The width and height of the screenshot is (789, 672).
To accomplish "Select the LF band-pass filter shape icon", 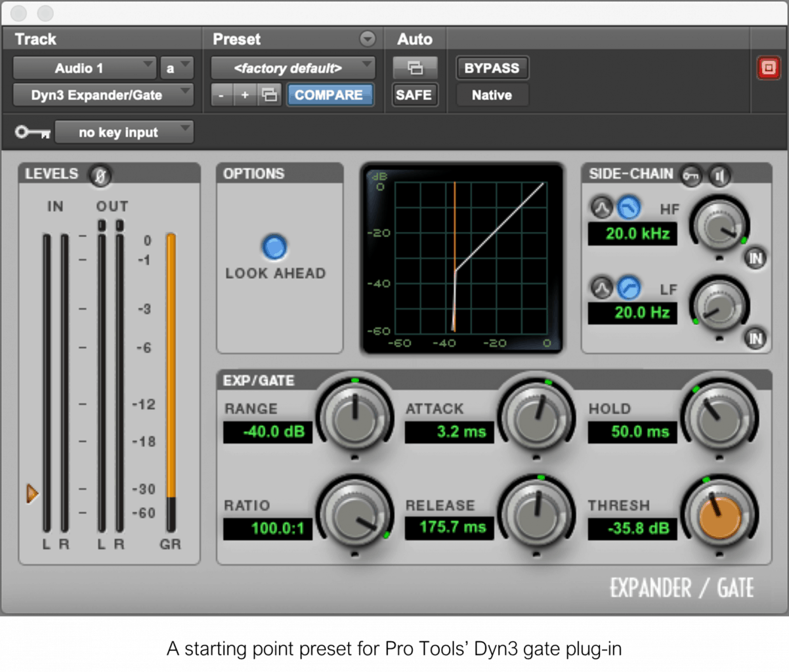I will [x=602, y=287].
